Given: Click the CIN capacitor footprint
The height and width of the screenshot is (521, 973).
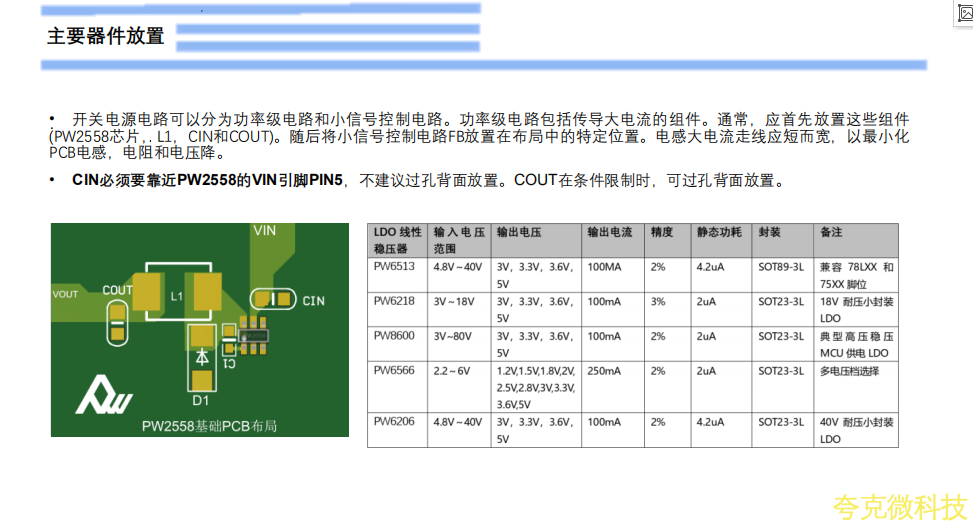Looking at the screenshot, I should (272, 298).
